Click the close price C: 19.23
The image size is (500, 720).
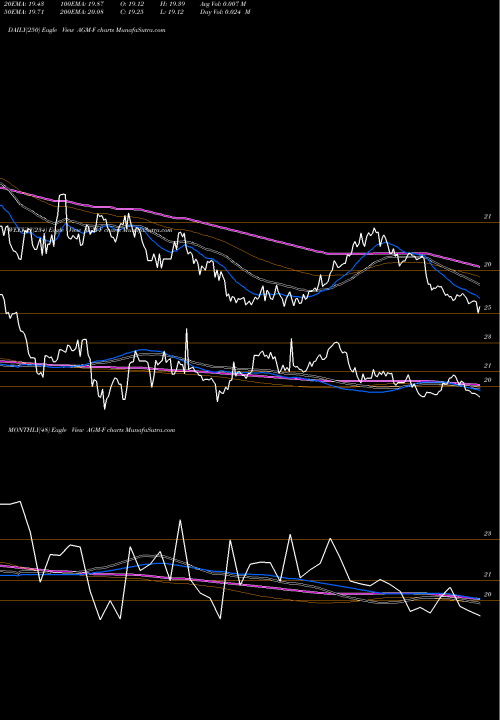coord(132,12)
